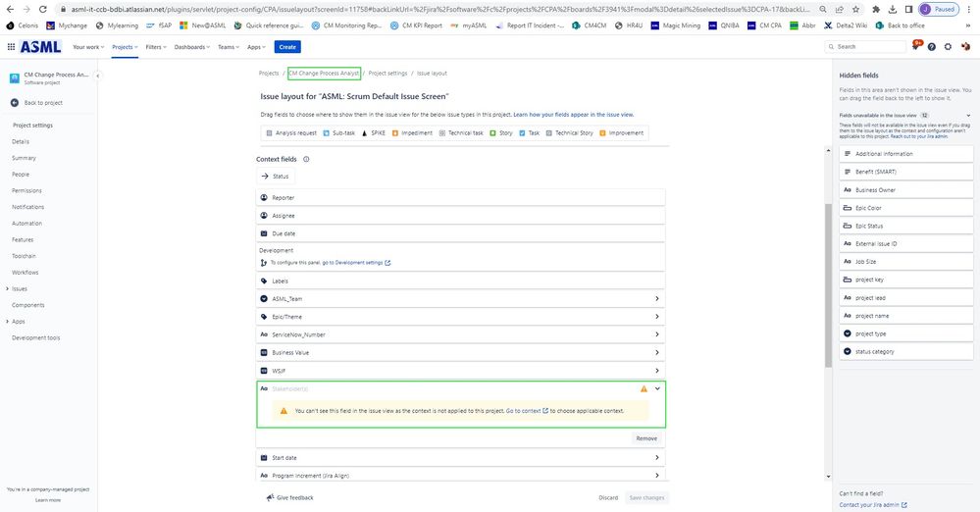The width and height of the screenshot is (980, 512).
Task: Open the Filters menu
Action: point(156,47)
